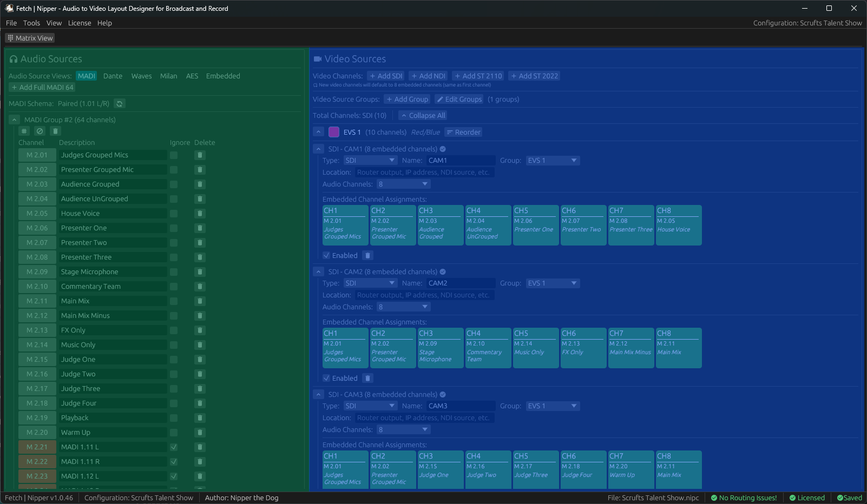Click Add Full MADI 64

click(42, 87)
